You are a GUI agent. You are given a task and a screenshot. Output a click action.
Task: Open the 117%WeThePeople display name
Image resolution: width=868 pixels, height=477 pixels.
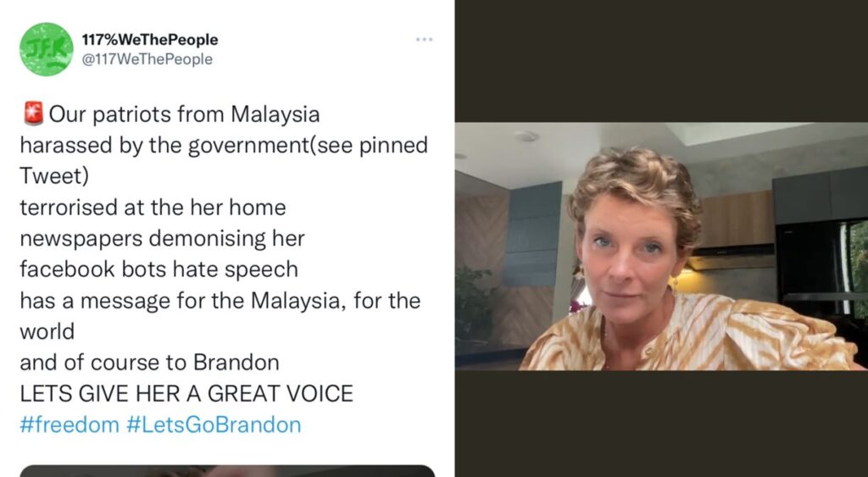click(150, 40)
